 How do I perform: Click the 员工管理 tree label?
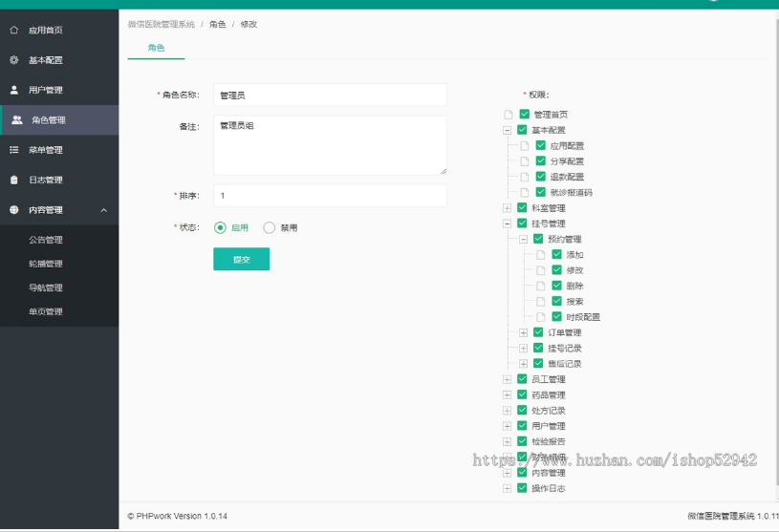[549, 379]
